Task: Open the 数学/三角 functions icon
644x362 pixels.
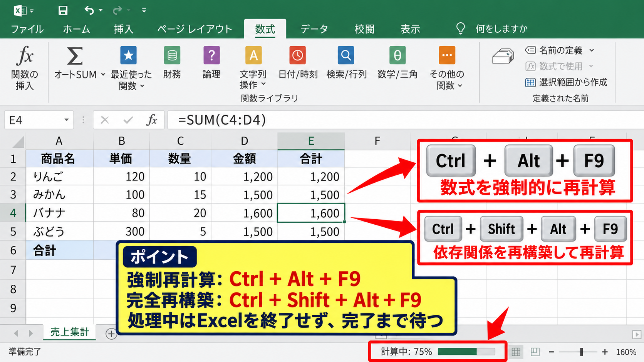Action: (397, 55)
